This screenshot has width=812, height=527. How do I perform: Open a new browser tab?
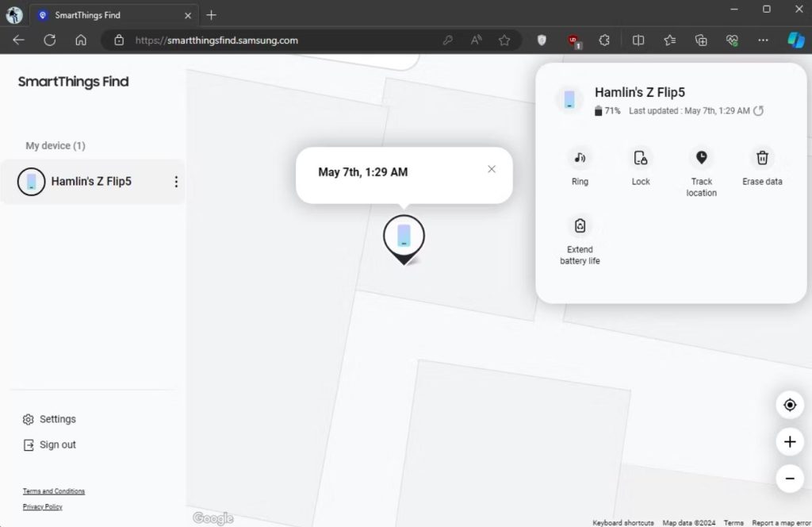(x=211, y=15)
